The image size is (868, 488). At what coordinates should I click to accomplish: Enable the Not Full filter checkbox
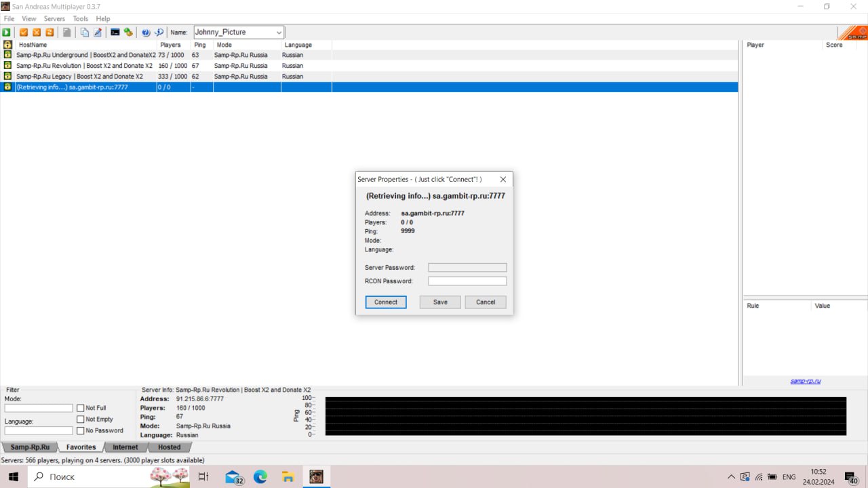pyautogui.click(x=81, y=408)
